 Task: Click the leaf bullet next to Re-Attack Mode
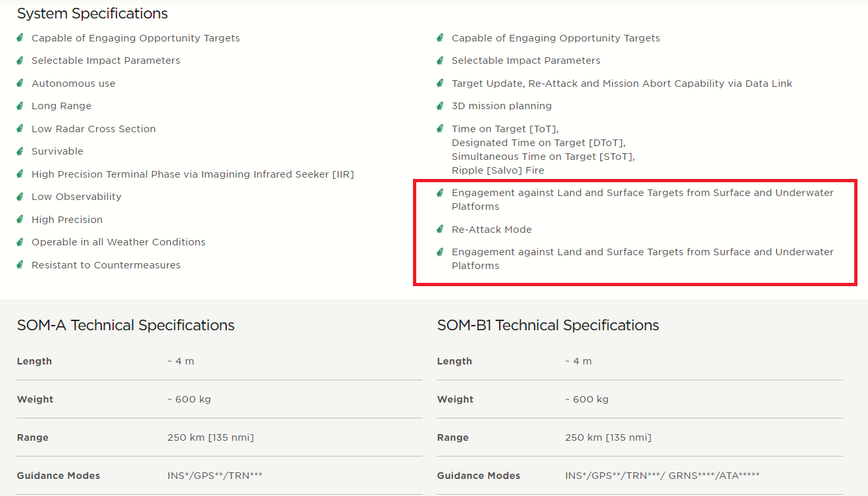441,230
